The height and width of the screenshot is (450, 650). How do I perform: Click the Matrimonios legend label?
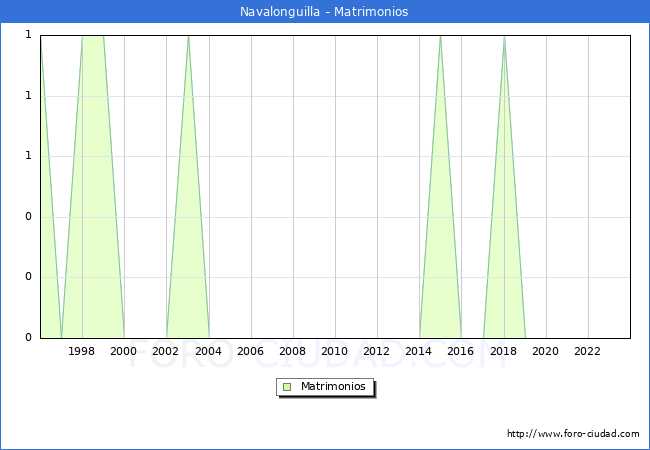(334, 387)
